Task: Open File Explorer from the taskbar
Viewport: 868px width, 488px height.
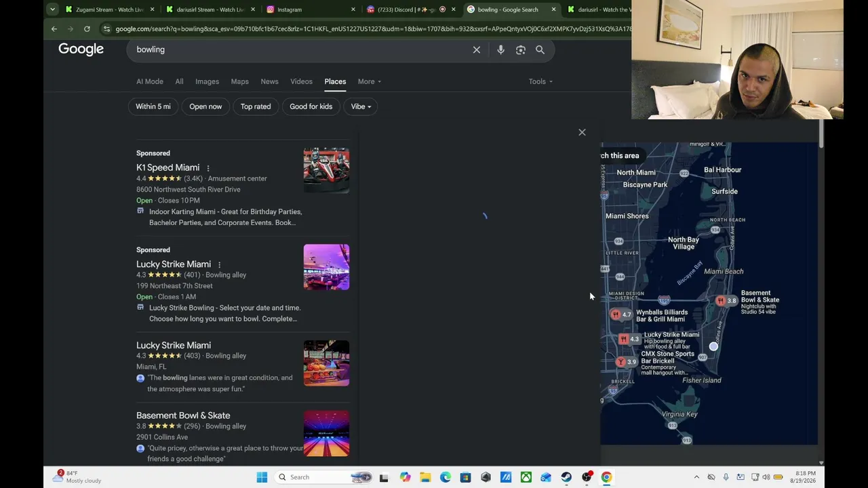Action: pyautogui.click(x=425, y=477)
